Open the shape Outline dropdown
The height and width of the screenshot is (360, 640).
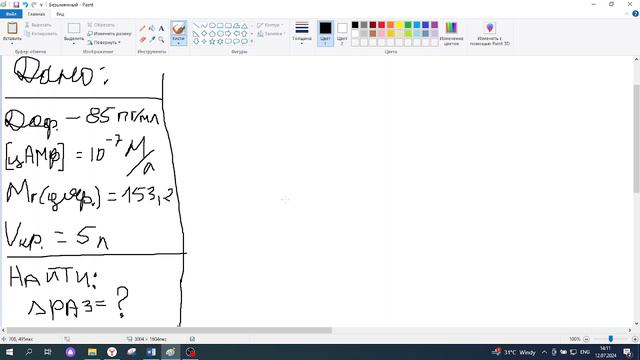coord(271,25)
